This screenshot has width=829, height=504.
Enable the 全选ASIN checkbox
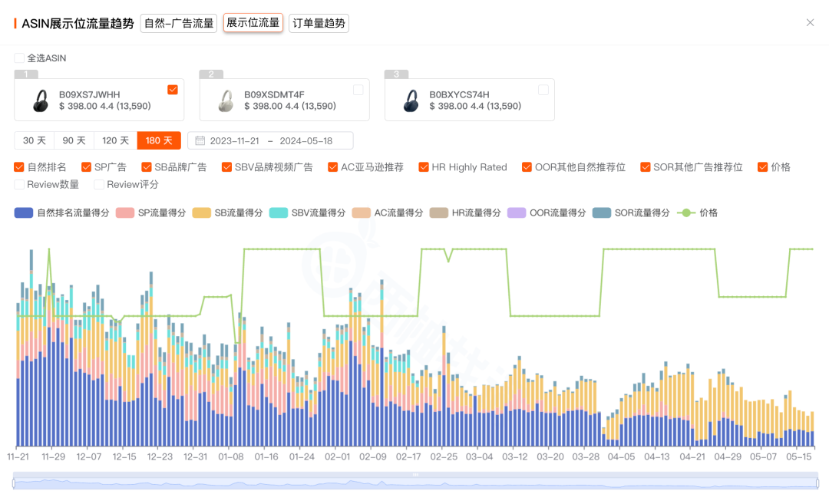click(20, 58)
